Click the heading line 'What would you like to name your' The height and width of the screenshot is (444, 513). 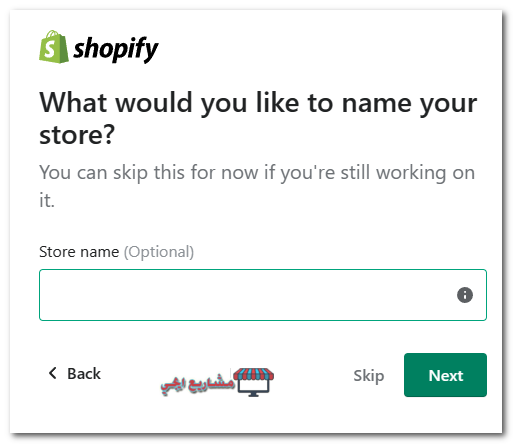[x=258, y=103]
